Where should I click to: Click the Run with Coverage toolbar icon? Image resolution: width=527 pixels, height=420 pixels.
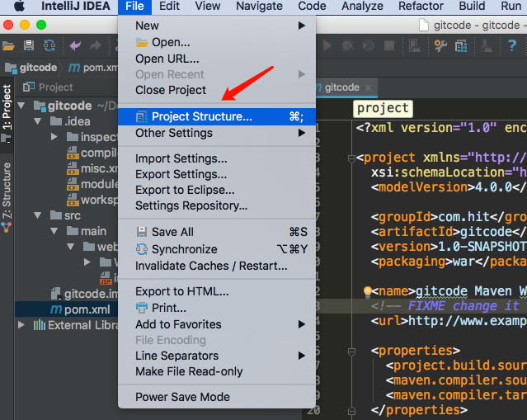coord(369,45)
